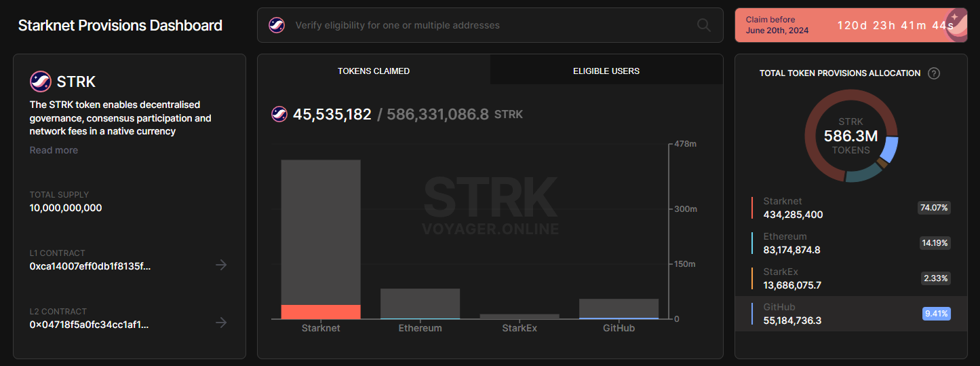
Task: Click the red claimed portion of Starknet bar
Action: pos(321,312)
